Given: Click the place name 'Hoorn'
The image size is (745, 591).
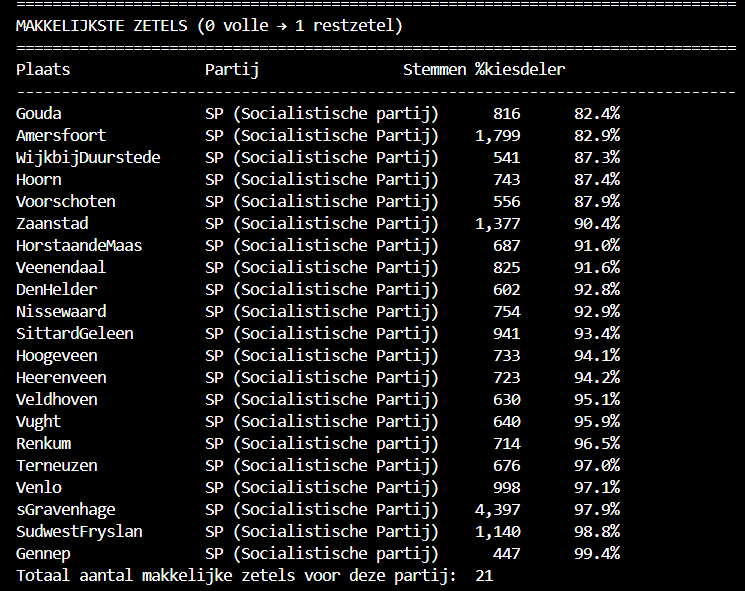Looking at the screenshot, I should (x=38, y=180).
